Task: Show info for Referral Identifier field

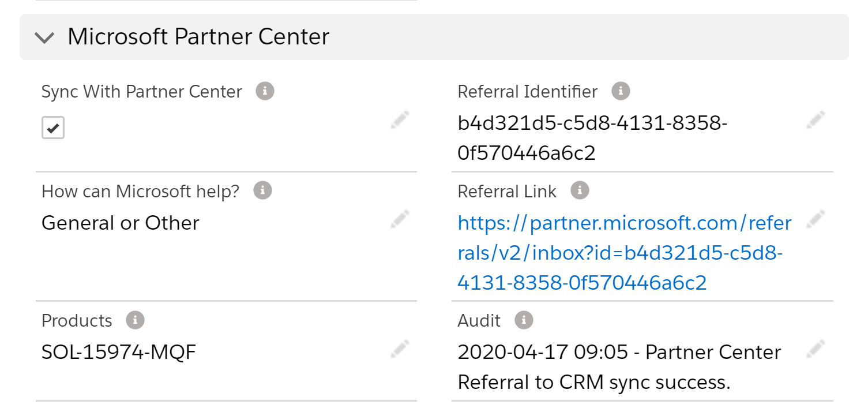Action: point(621,91)
